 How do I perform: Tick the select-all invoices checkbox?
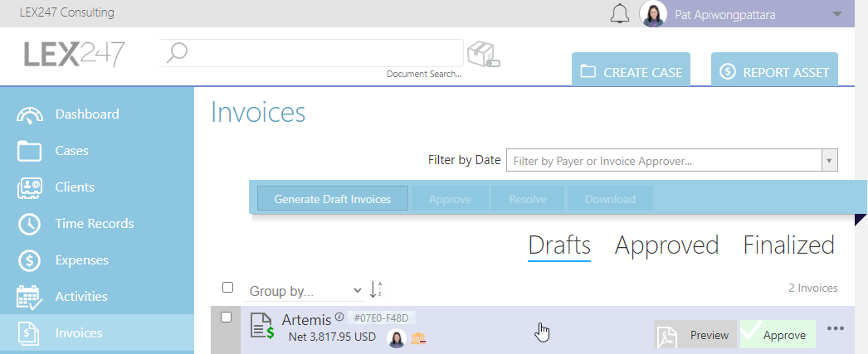[227, 287]
